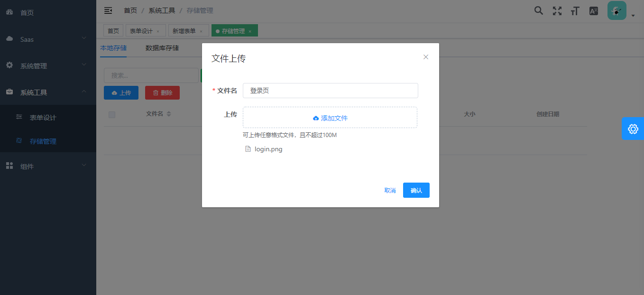644x295 pixels.
Task: Open the 表单设计 page tab
Action: pyautogui.click(x=141, y=31)
